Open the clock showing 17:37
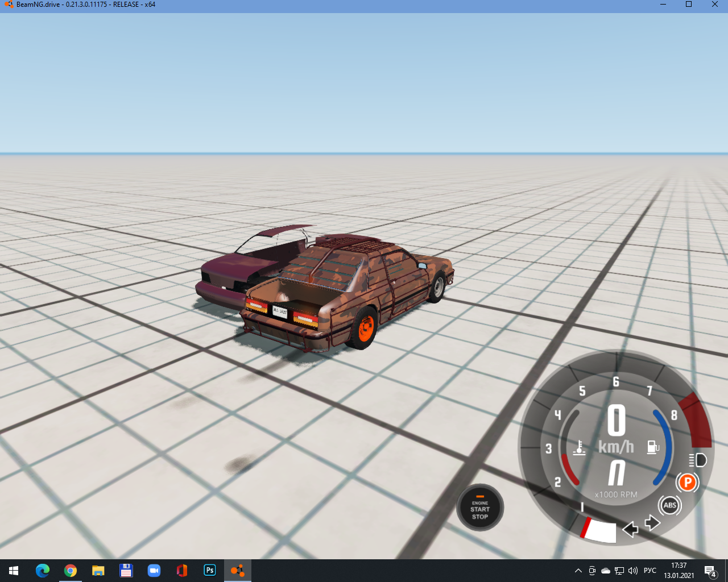This screenshot has height=582, width=728. click(x=679, y=571)
